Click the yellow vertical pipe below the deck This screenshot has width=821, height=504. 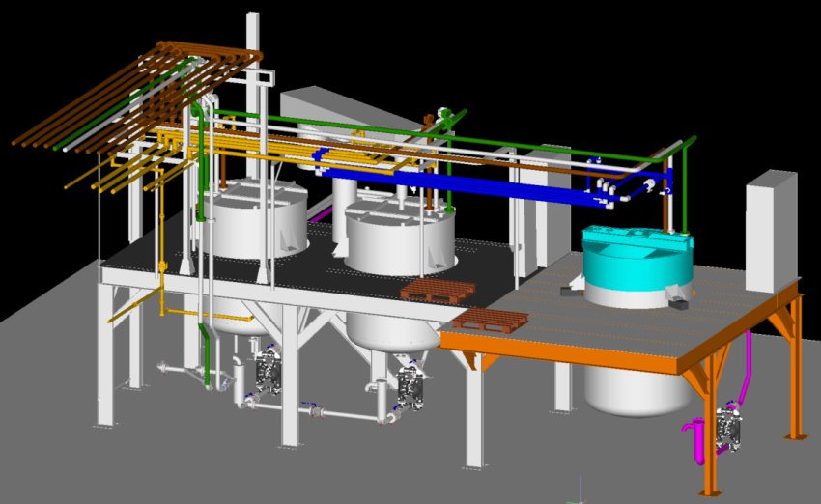tap(162, 280)
